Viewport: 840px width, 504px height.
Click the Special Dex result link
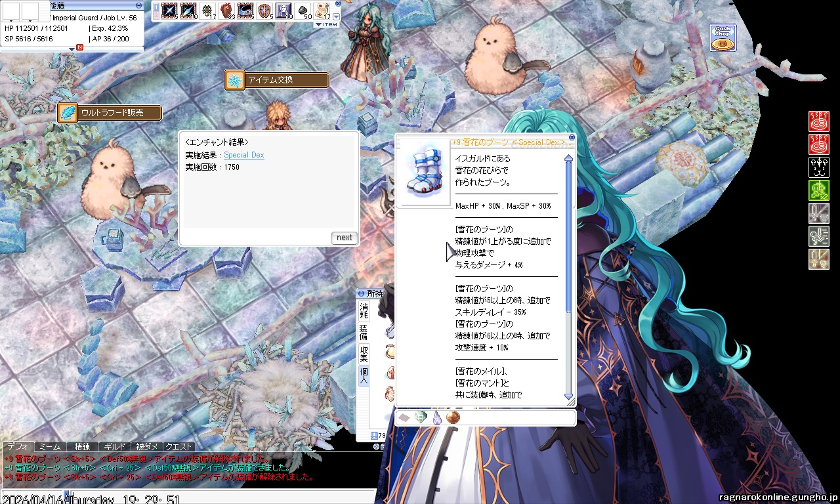click(x=243, y=155)
